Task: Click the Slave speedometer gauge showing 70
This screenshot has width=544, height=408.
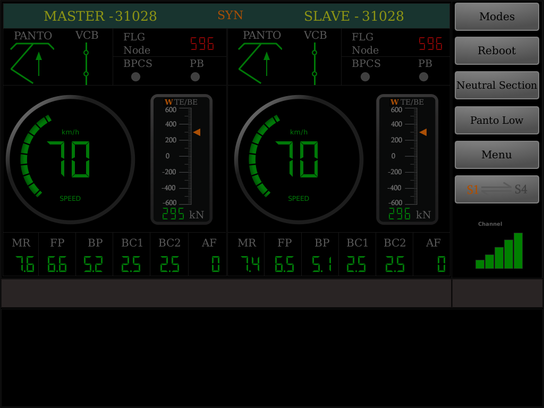Action: pos(299,160)
